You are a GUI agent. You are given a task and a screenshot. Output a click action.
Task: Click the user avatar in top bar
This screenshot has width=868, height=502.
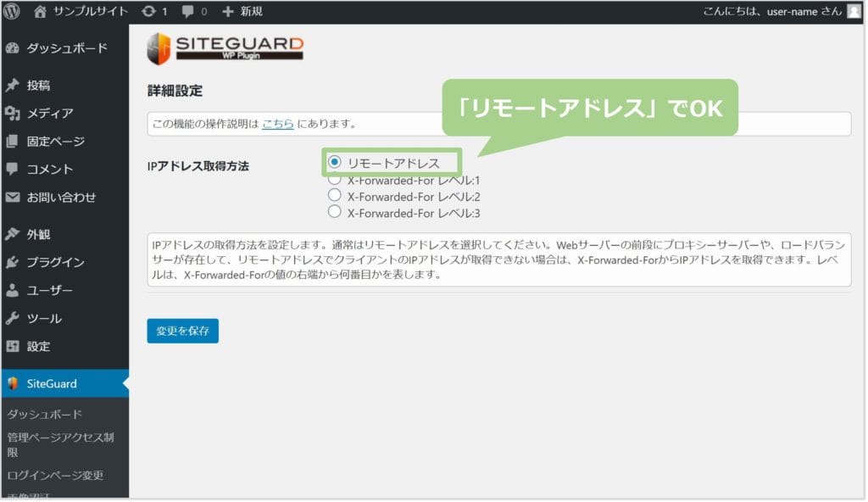click(854, 11)
